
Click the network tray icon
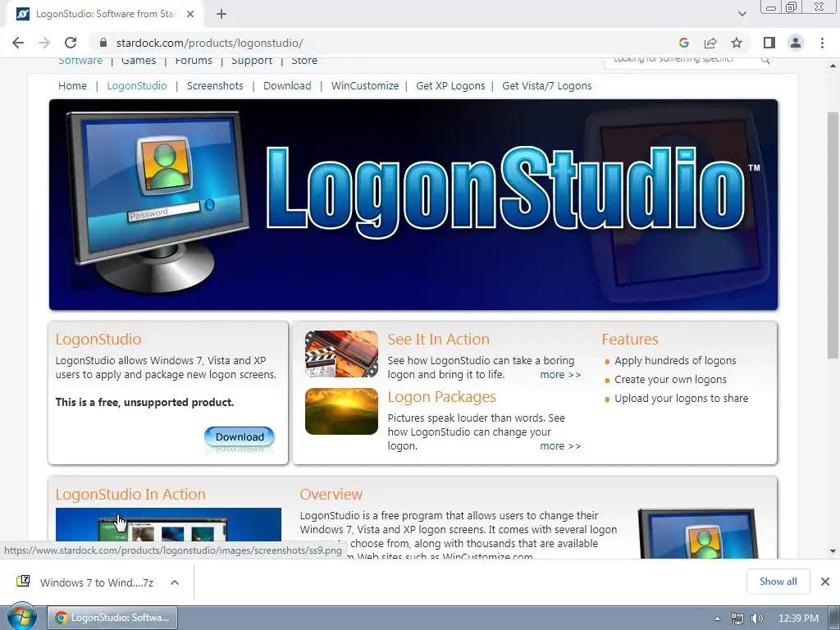pyautogui.click(x=737, y=619)
